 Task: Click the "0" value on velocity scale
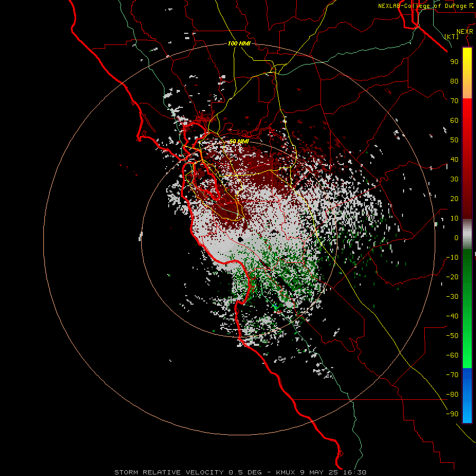coord(456,238)
